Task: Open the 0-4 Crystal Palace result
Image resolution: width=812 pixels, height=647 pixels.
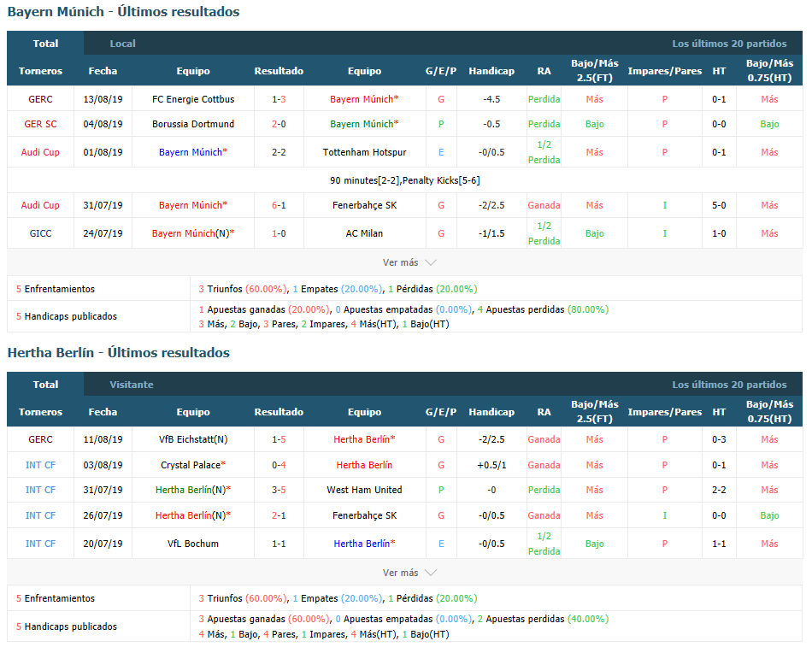Action: point(279,465)
